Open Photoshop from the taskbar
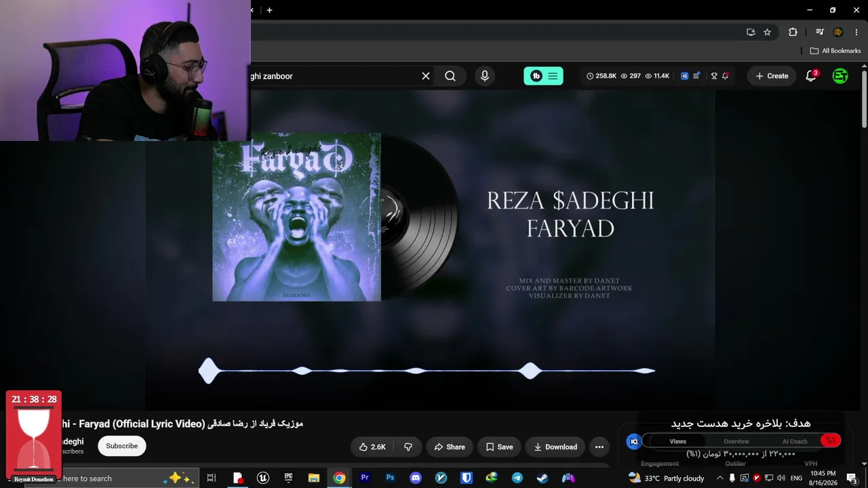Screen dimensions: 868x488 click(390, 478)
